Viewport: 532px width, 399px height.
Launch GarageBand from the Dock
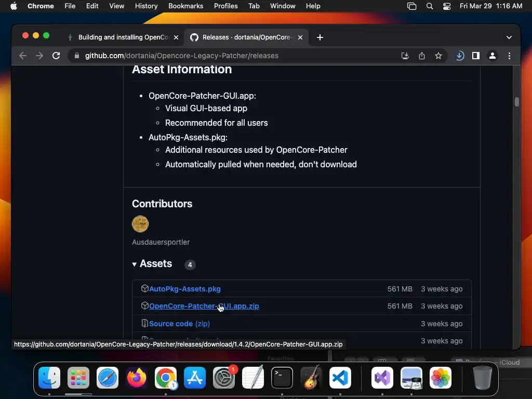tap(311, 378)
